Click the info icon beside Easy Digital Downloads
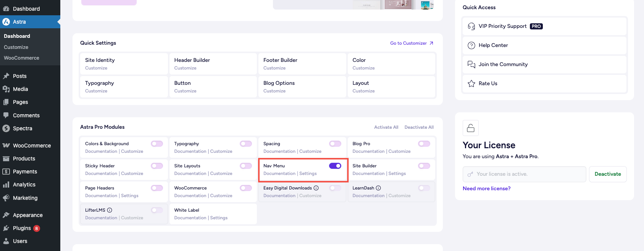Viewport: 644px width, 251px height. pyautogui.click(x=316, y=188)
